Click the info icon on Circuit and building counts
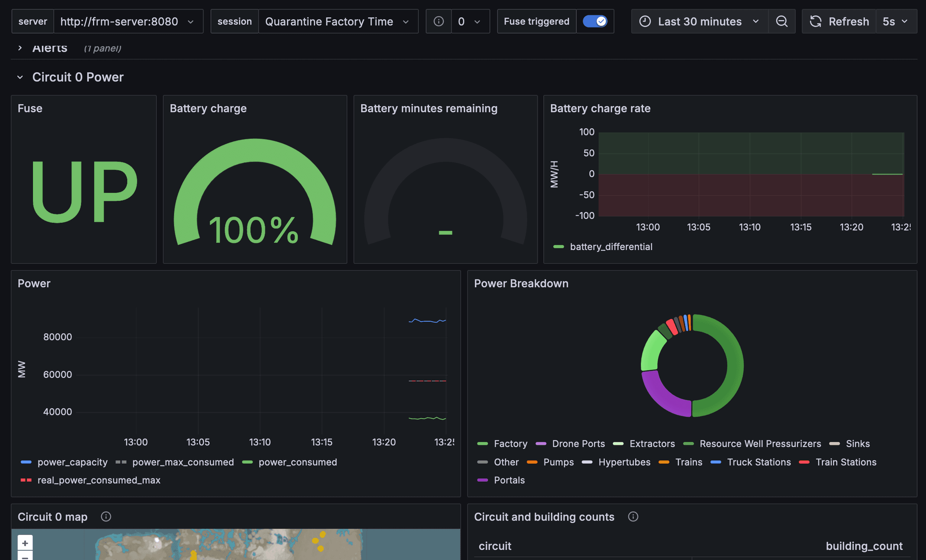926x560 pixels. 633,517
